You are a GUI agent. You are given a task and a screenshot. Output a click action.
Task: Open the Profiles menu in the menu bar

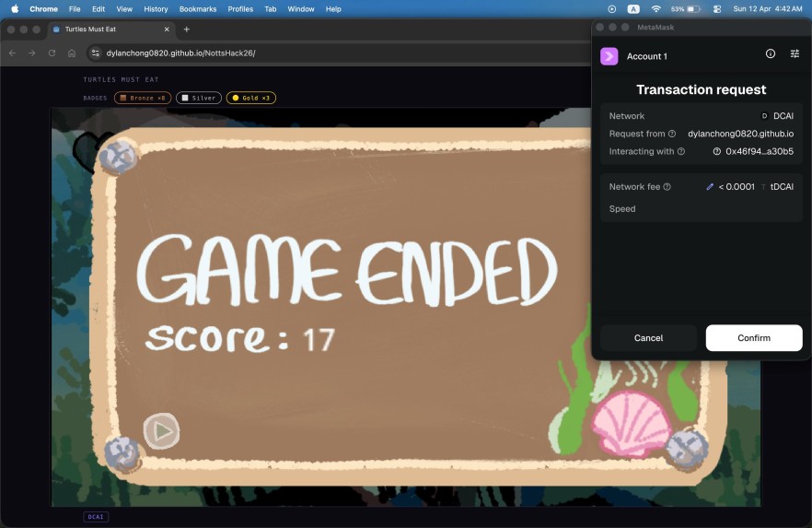(240, 9)
